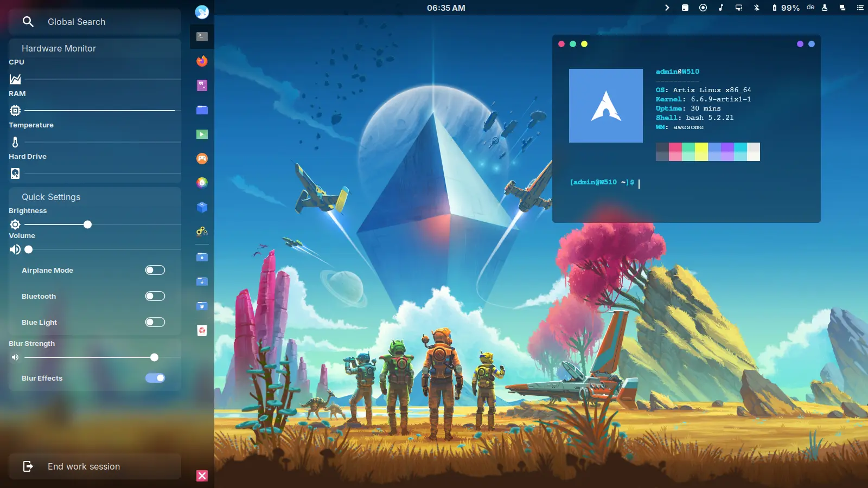The image size is (868, 488).
Task: Click the Hard Drive disk icon
Action: point(15,174)
